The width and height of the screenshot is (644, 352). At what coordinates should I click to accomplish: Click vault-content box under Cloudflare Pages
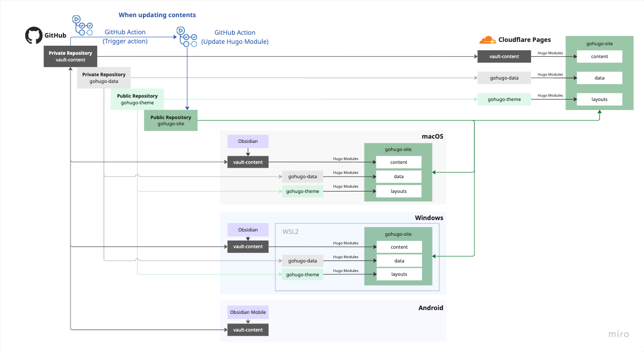click(504, 56)
